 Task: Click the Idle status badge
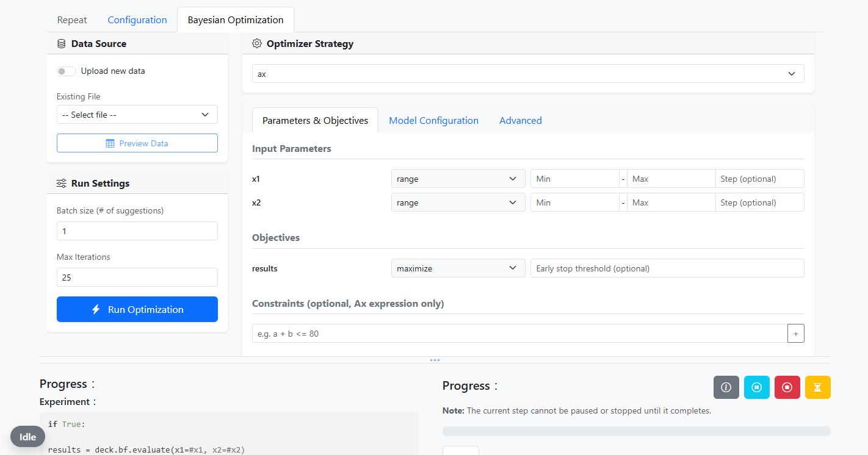point(27,437)
